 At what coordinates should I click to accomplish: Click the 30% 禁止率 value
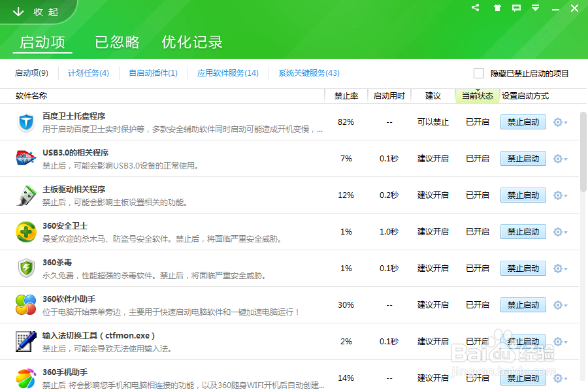coord(346,305)
